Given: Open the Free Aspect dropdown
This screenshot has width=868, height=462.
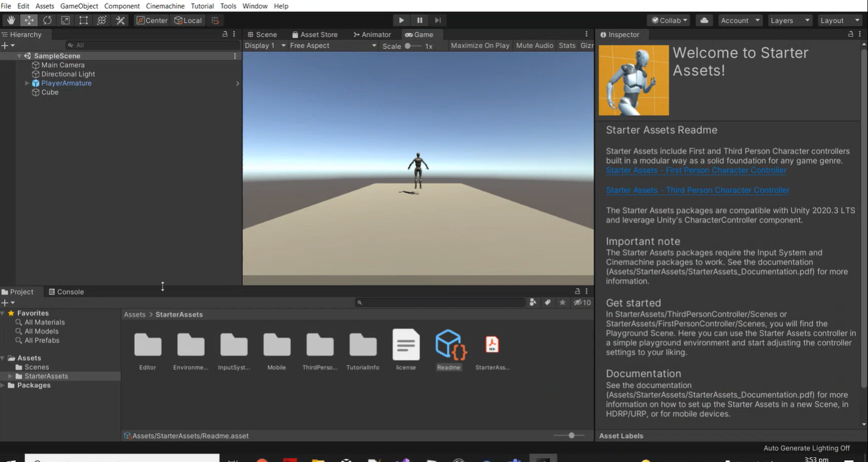Looking at the screenshot, I should [x=333, y=45].
